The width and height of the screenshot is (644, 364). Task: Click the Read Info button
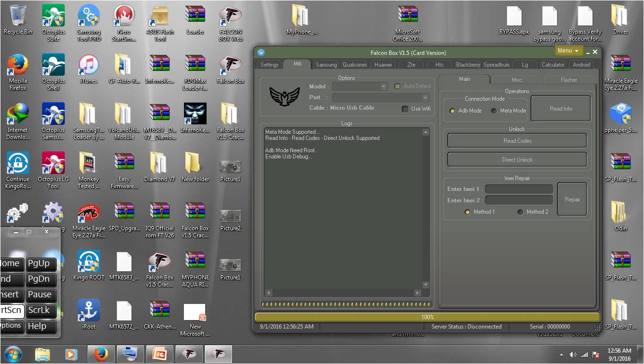[561, 109]
